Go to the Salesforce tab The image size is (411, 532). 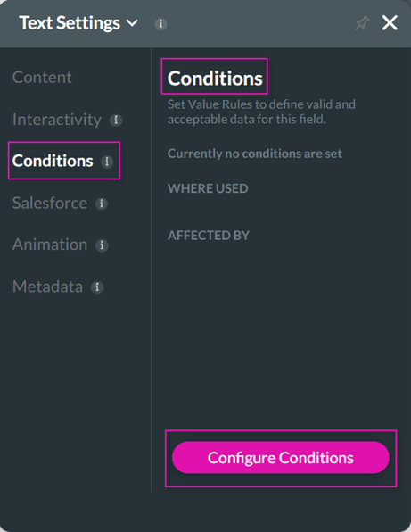pyautogui.click(x=50, y=203)
